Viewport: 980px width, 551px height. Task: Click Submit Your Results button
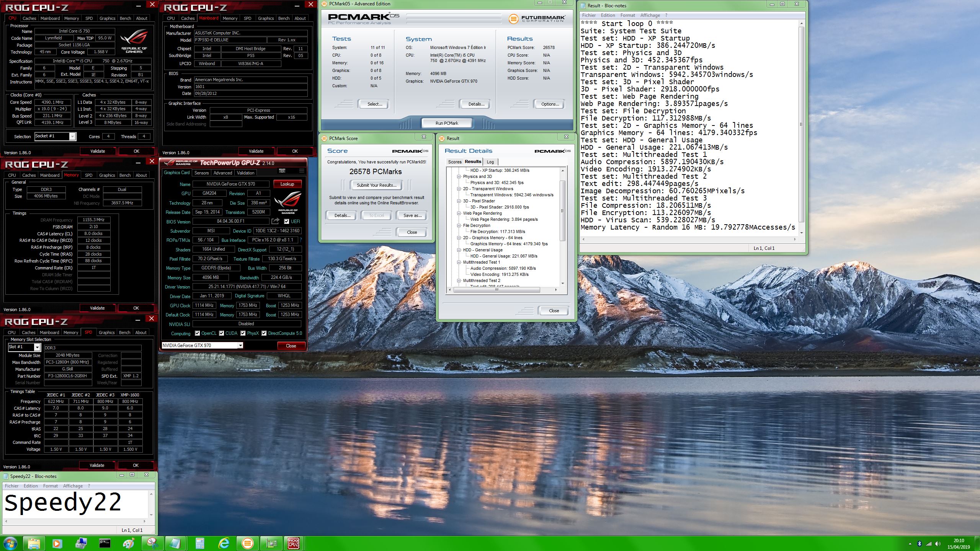click(x=376, y=185)
